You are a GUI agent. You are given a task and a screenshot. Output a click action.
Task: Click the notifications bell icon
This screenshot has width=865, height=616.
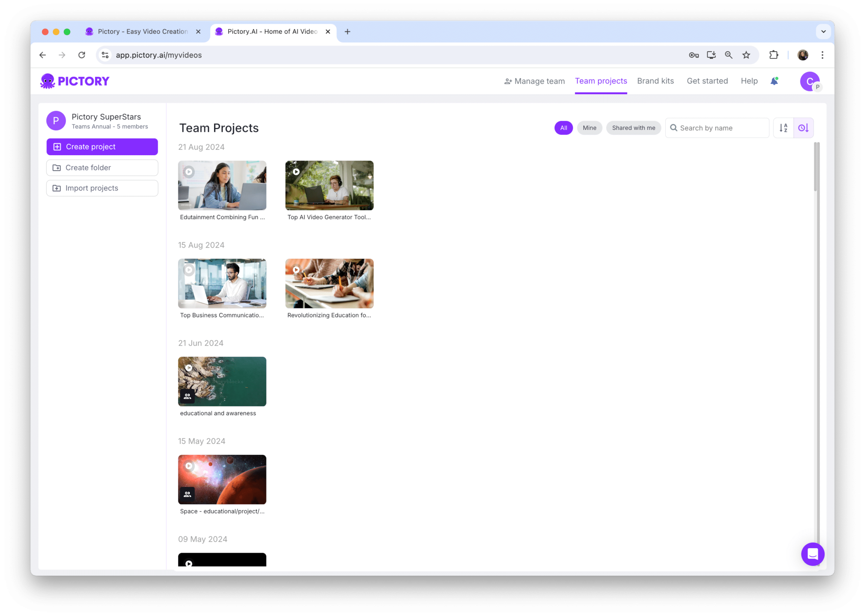click(x=774, y=81)
